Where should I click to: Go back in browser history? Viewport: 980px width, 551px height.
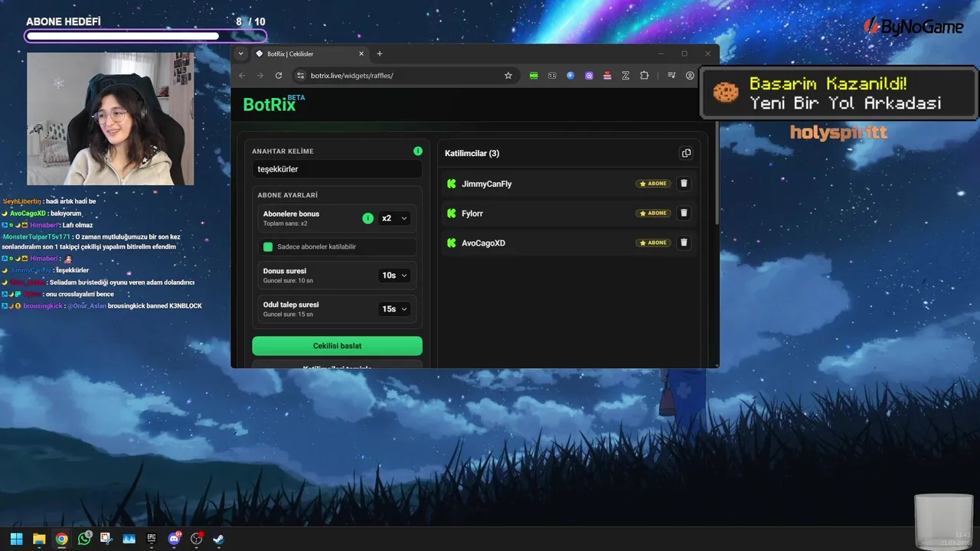(243, 75)
